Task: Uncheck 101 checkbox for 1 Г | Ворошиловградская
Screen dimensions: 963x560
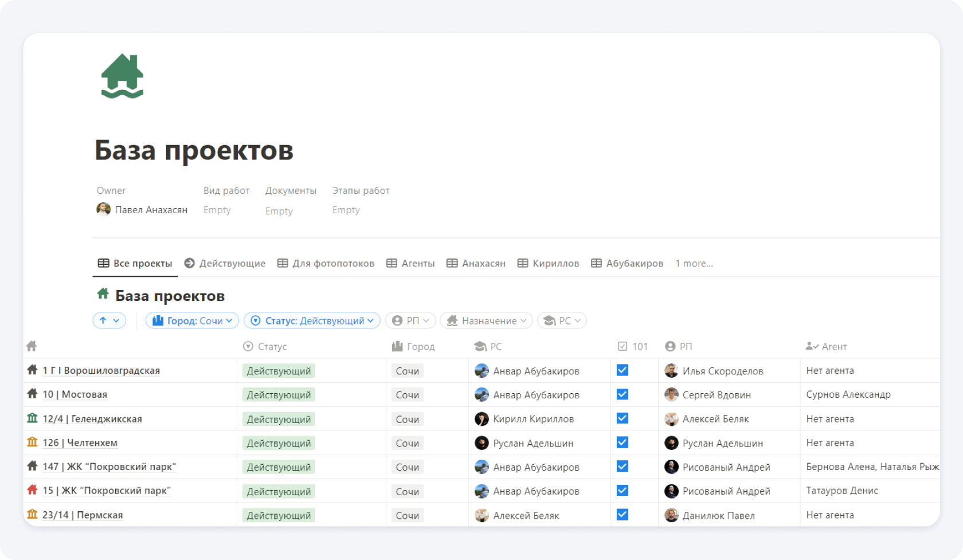Action: point(623,370)
